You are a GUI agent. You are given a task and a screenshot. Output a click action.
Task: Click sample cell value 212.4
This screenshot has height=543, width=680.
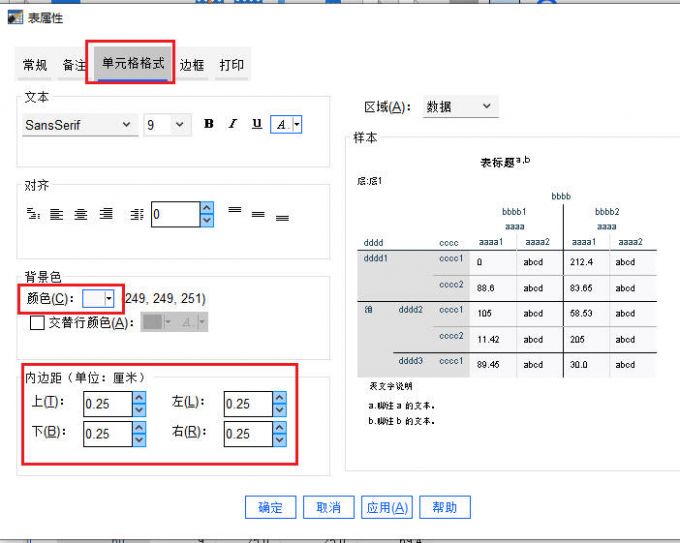click(x=581, y=262)
